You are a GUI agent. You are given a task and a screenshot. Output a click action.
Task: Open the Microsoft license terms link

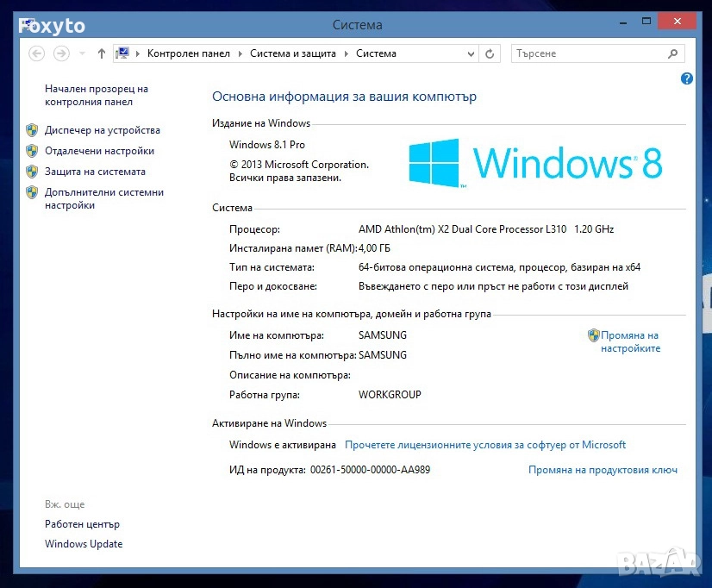click(484, 445)
